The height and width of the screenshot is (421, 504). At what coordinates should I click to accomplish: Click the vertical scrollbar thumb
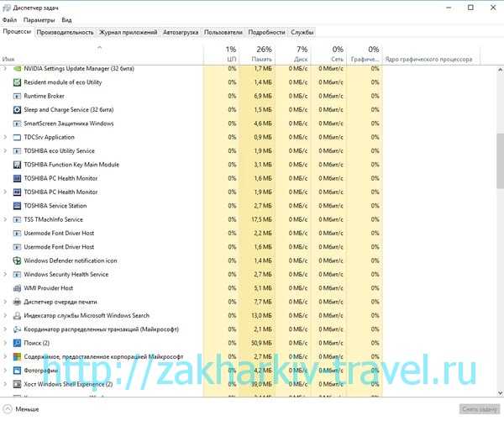tap(500, 161)
